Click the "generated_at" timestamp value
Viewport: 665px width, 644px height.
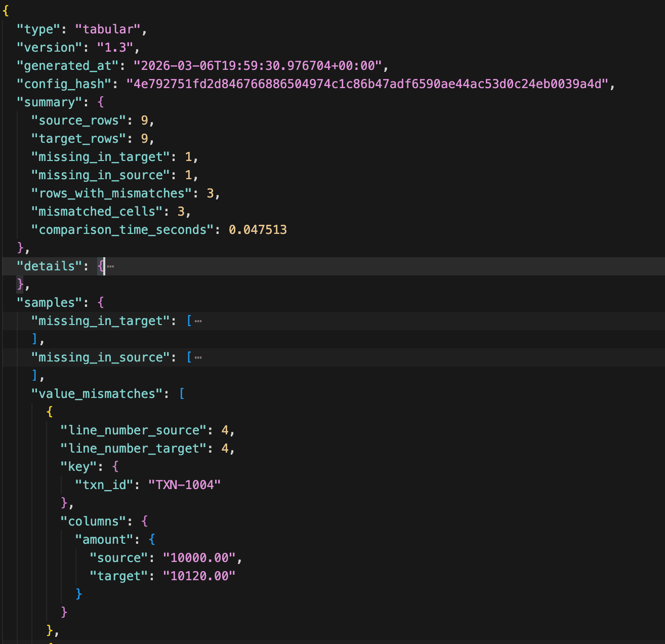click(x=258, y=65)
